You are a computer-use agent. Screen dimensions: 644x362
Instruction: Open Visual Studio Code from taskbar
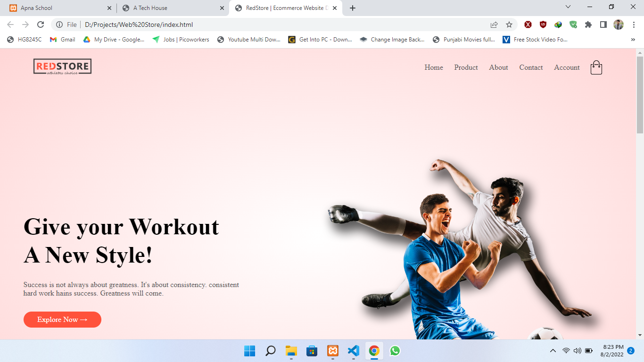coord(354,351)
